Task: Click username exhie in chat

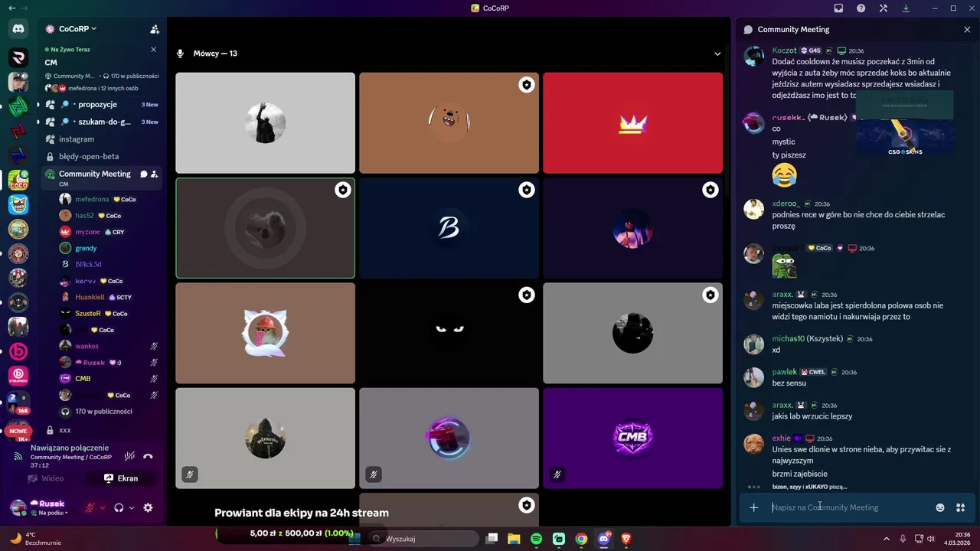Action: click(x=781, y=439)
